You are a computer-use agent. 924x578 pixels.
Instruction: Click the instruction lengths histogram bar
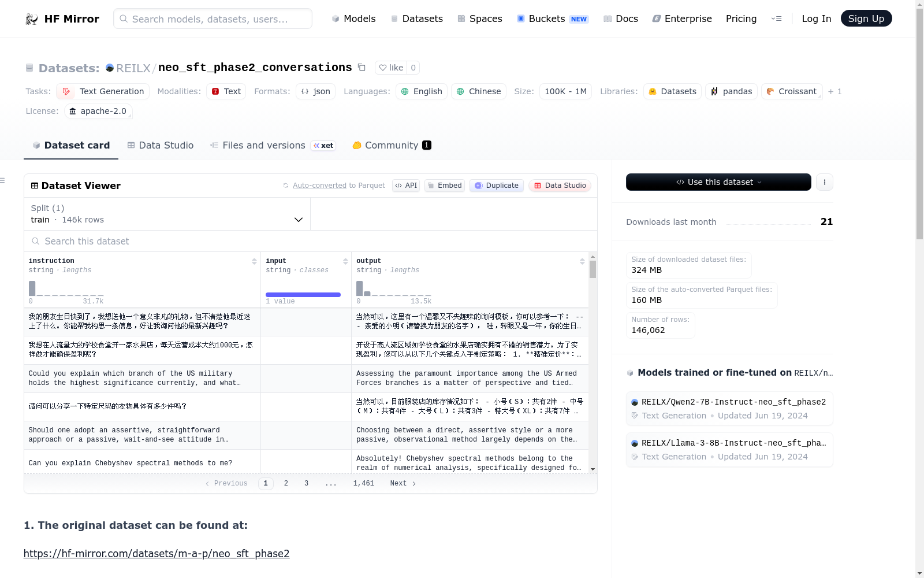32,288
